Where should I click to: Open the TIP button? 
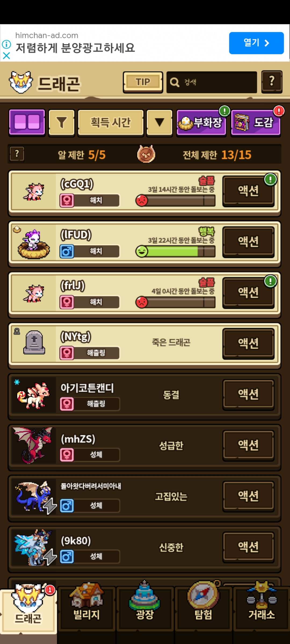pyautogui.click(x=143, y=82)
